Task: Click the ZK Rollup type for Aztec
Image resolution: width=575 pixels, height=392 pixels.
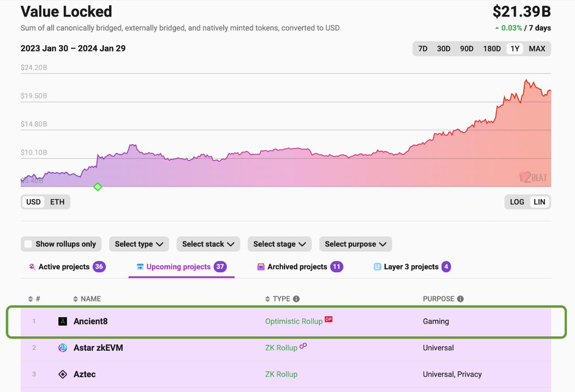Action: coord(281,374)
